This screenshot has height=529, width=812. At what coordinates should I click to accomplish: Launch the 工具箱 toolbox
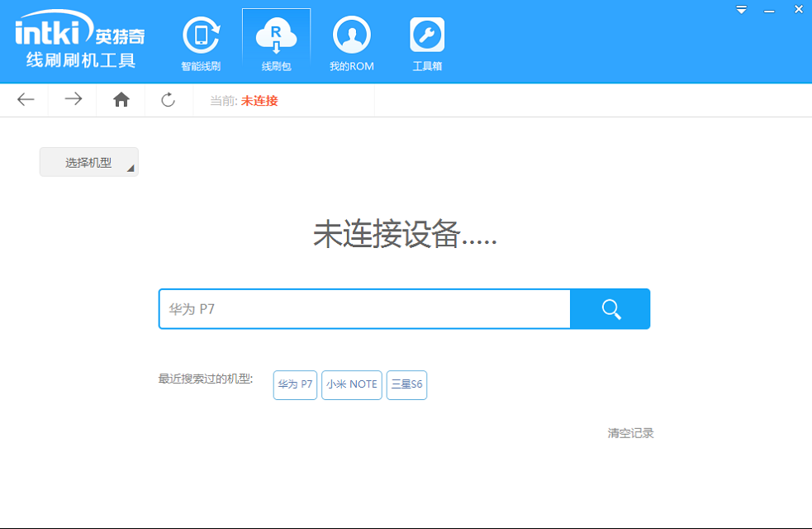(426, 40)
